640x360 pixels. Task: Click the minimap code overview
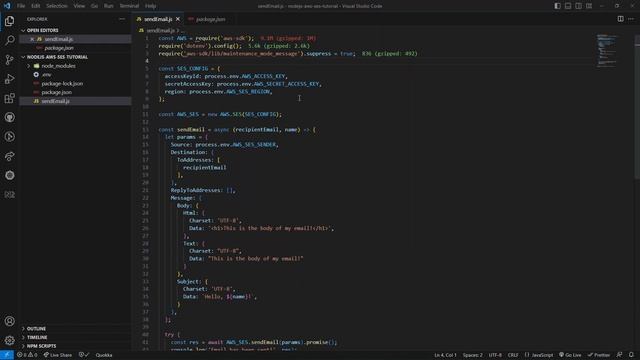pyautogui.click(x=607, y=51)
